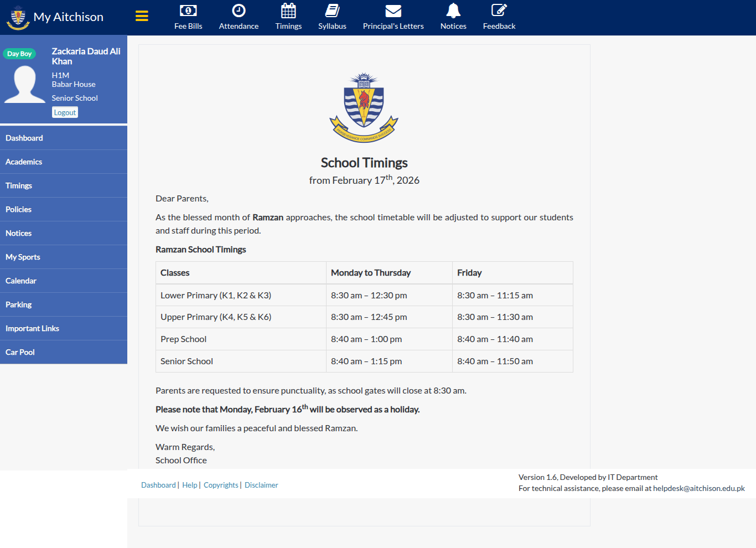Viewport: 756px width, 548px height.
Task: Click the Babar House text
Action: pos(74,84)
